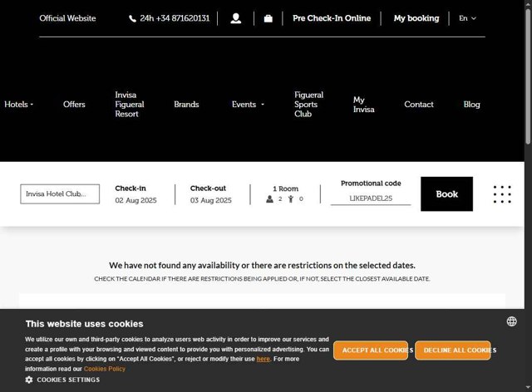This screenshot has width=532, height=392.
Task: Open Pre Check-In Online link
Action: pos(332,18)
